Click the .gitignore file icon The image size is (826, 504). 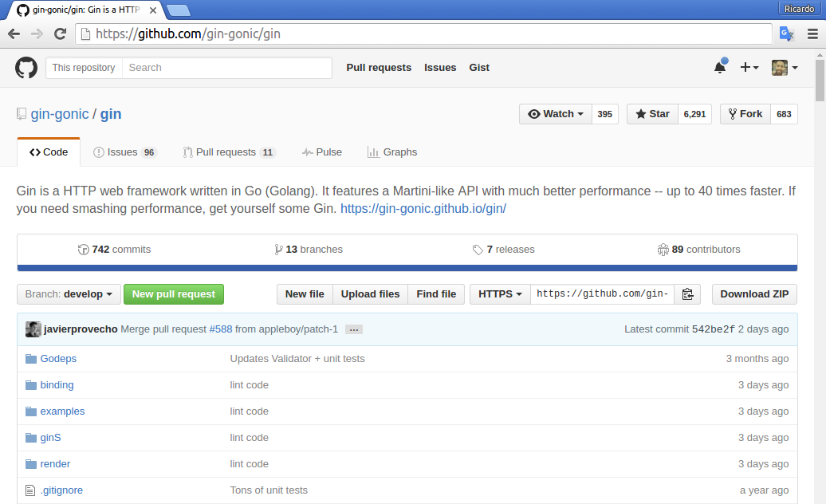[x=30, y=490]
